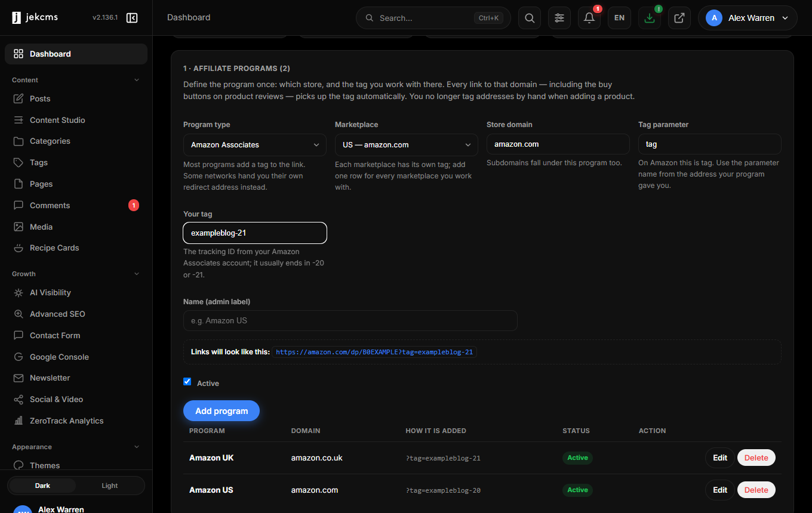This screenshot has width=812, height=513.
Task: Click the Content Studio icon
Action: pos(19,120)
